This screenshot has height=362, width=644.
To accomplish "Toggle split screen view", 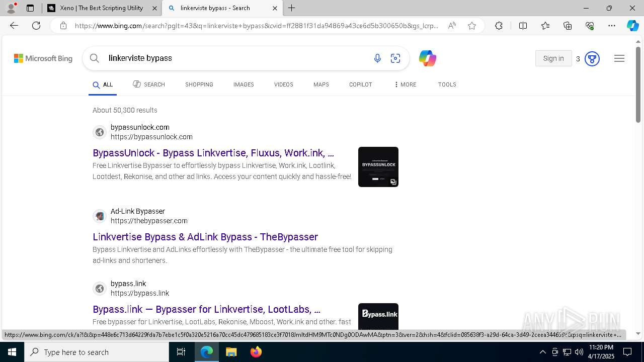I will click(x=523, y=26).
